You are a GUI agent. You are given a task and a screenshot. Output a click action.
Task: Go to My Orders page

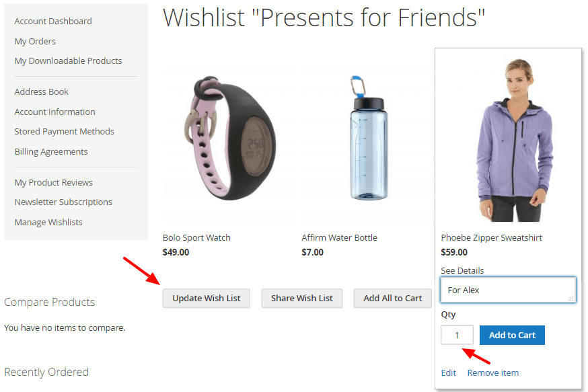(35, 41)
